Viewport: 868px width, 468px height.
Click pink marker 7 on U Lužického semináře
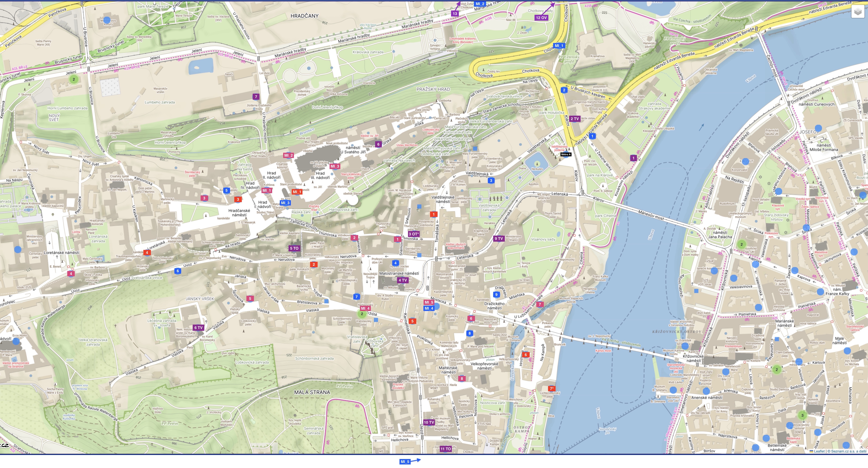click(540, 304)
